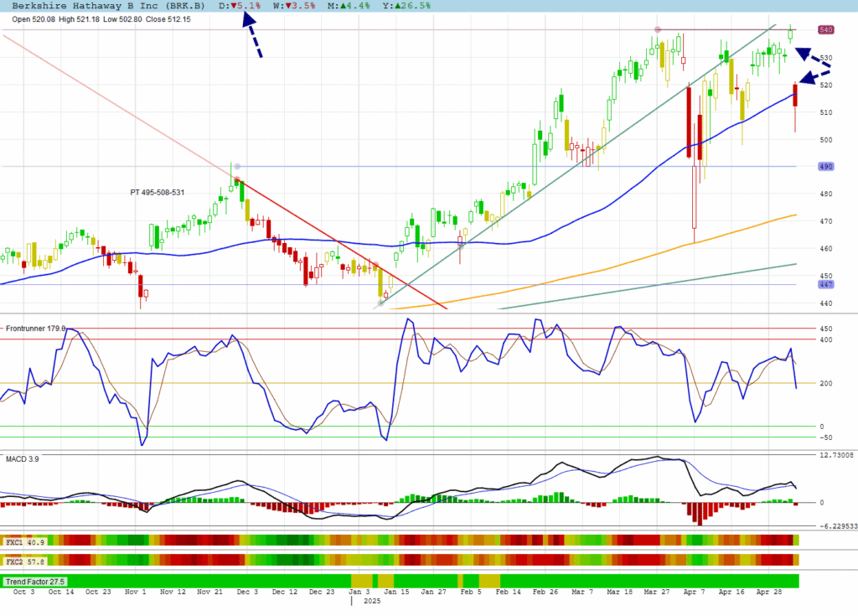858x616 pixels.
Task: Click the Oct 3 date on the time axis
Action: [23, 592]
